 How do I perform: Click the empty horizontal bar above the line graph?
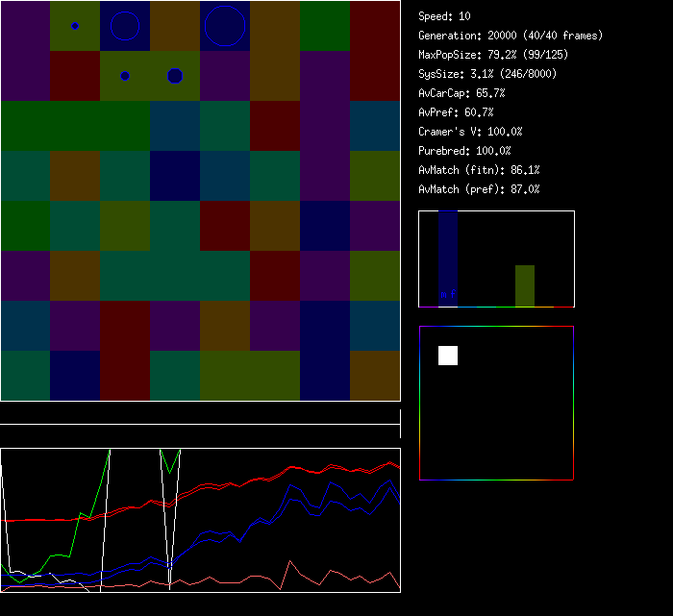point(200,414)
